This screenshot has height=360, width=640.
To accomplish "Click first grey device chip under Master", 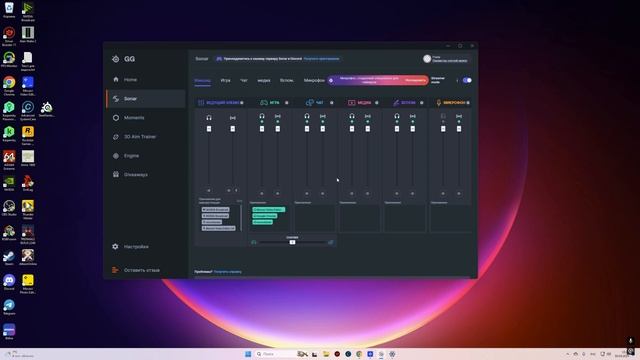I will click(216, 209).
